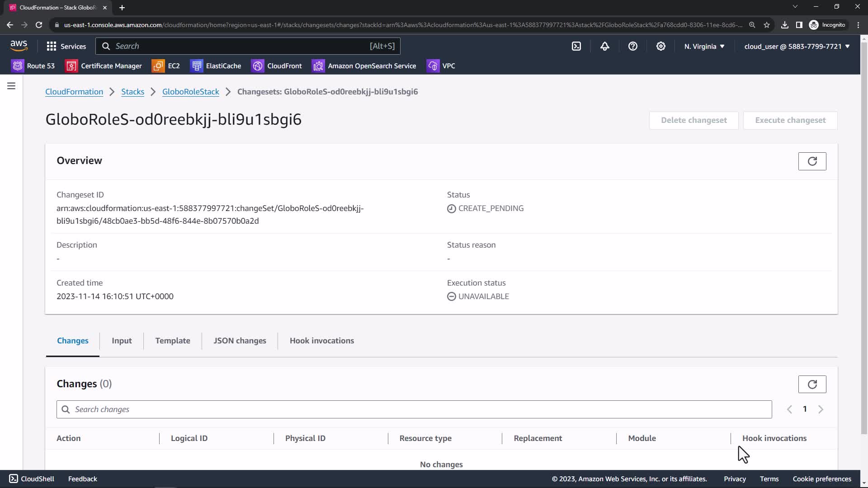Click the Stacks breadcrumb link

click(132, 92)
